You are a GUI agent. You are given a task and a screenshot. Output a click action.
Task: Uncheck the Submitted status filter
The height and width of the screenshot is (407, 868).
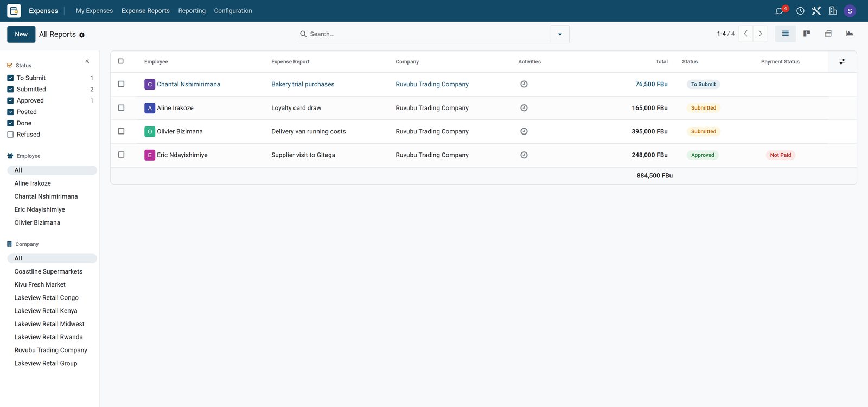tap(10, 90)
